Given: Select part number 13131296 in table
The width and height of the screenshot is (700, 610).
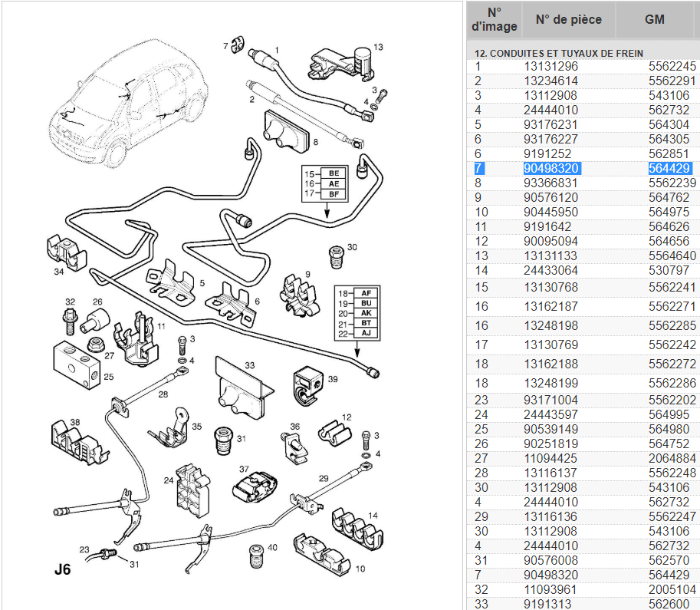Looking at the screenshot, I should [x=551, y=66].
